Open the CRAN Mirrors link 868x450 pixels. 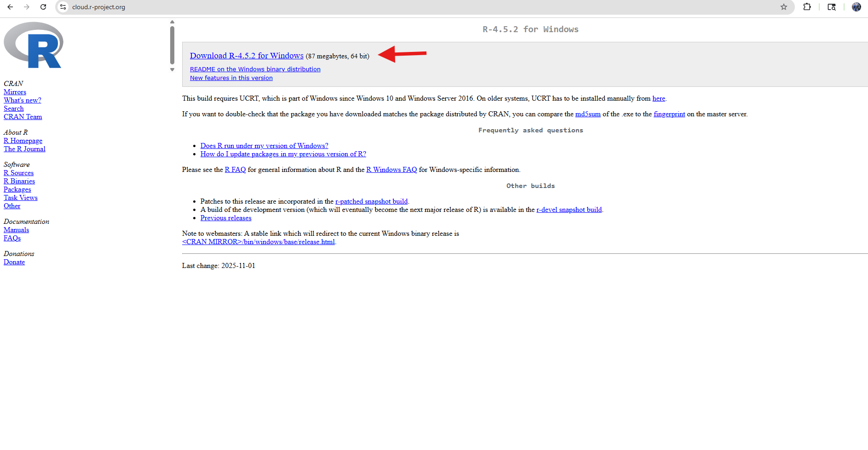[15, 92]
